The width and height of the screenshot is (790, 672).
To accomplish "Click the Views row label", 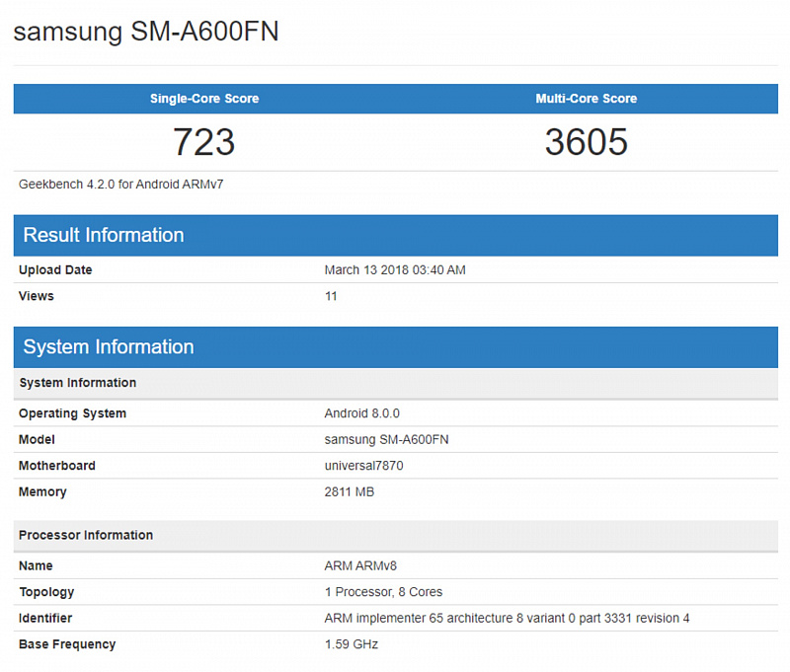I will coord(37,296).
